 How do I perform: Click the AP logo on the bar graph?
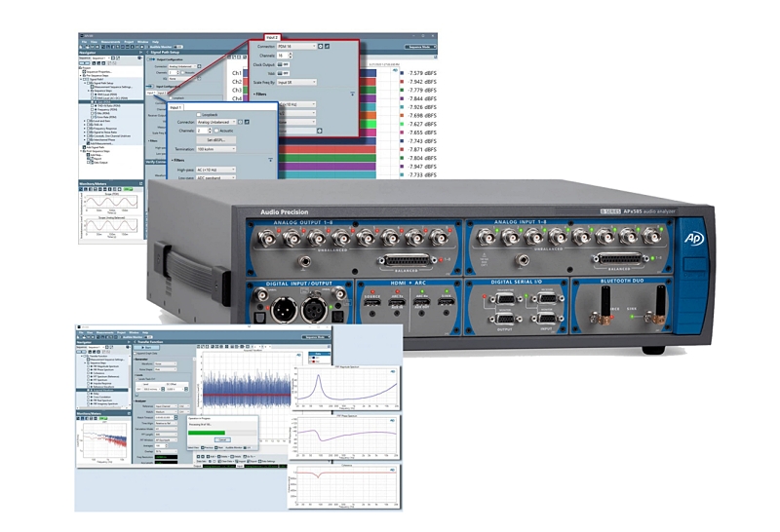point(395,70)
